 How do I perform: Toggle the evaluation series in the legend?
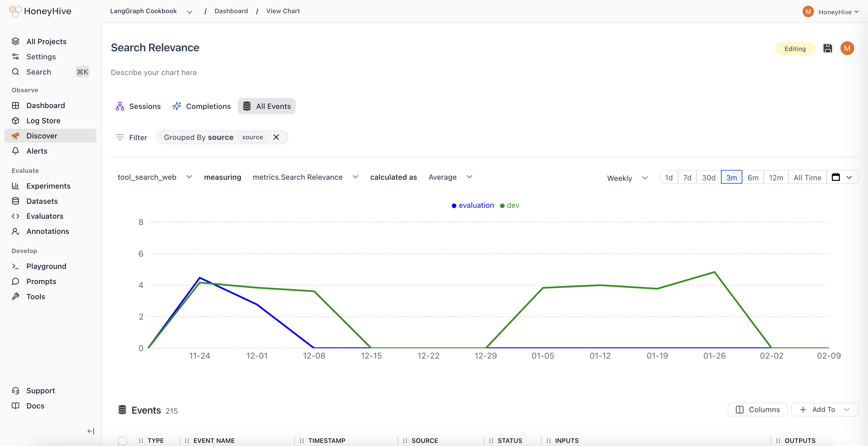[x=473, y=205]
